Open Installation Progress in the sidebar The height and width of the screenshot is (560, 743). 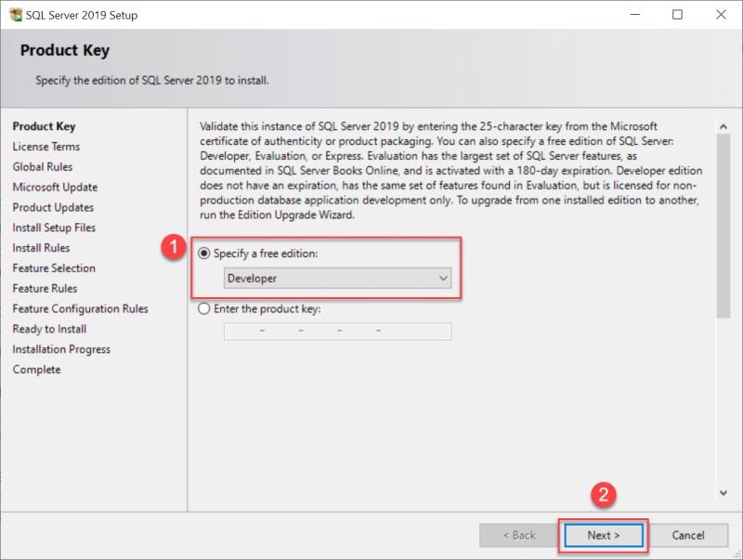tap(59, 349)
